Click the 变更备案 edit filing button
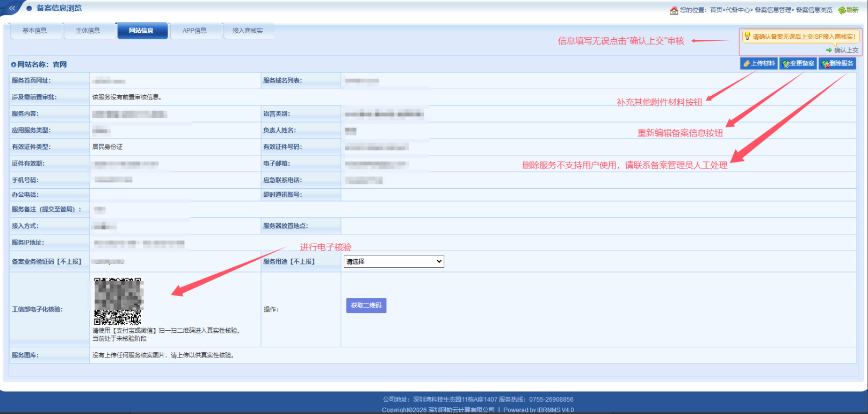Viewport: 868px width, 414px height. (798, 63)
